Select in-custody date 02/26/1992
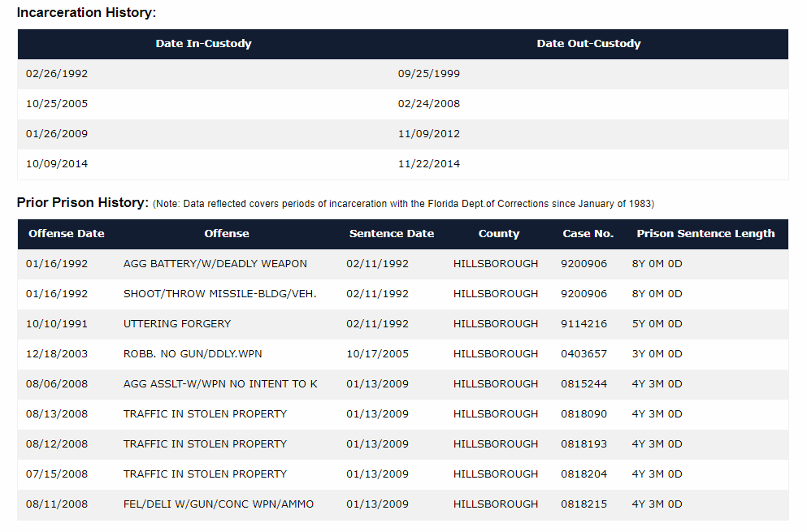The image size is (807, 532). (x=57, y=74)
